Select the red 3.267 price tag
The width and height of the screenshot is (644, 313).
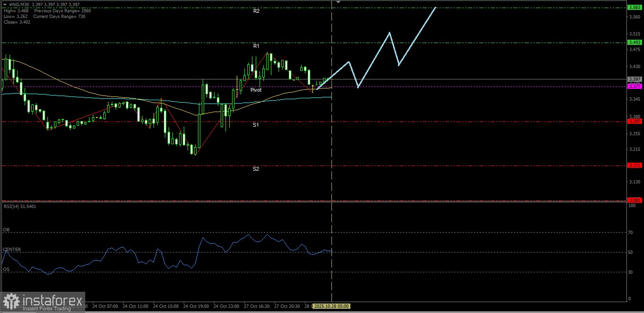[635, 122]
